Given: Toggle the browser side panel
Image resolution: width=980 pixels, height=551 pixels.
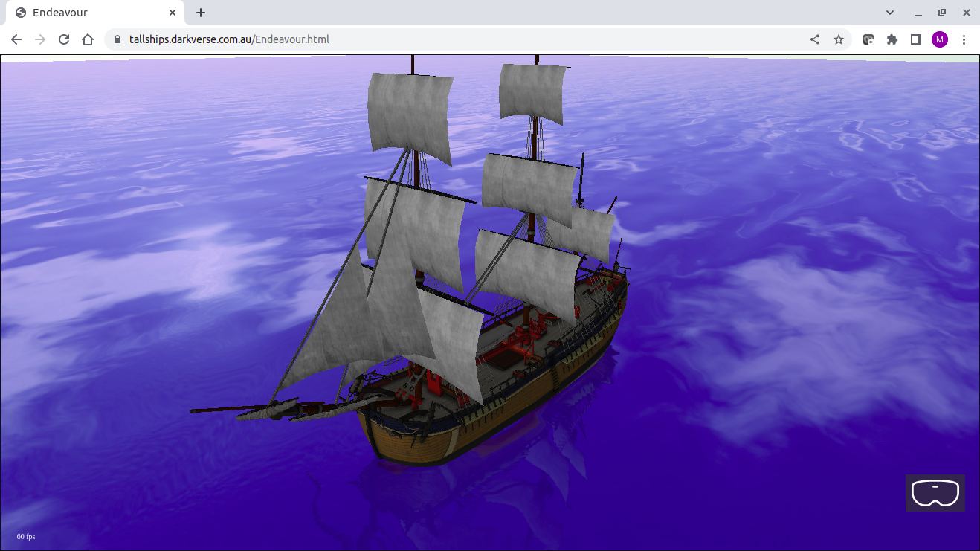Looking at the screenshot, I should pos(916,39).
